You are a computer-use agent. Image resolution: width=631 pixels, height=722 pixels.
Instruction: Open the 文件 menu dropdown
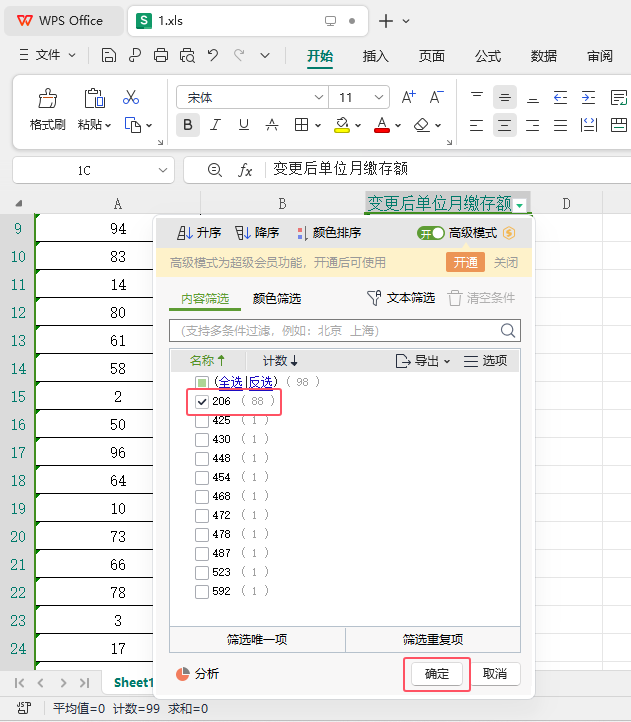pos(47,55)
